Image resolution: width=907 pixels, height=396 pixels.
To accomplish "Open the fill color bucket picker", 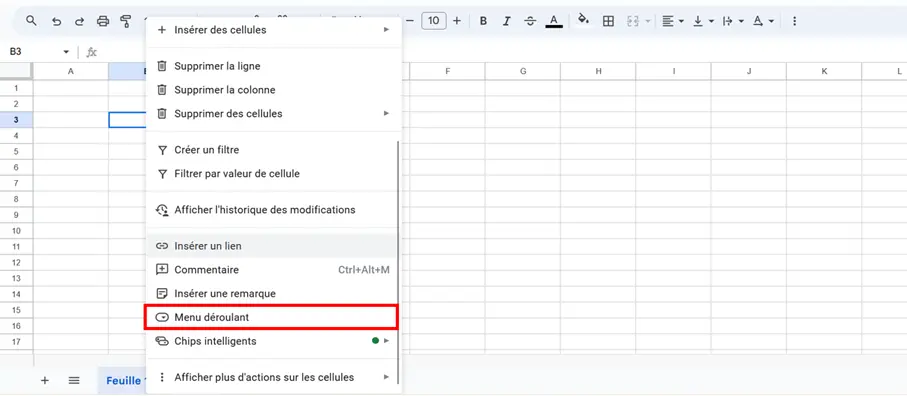I will 584,20.
